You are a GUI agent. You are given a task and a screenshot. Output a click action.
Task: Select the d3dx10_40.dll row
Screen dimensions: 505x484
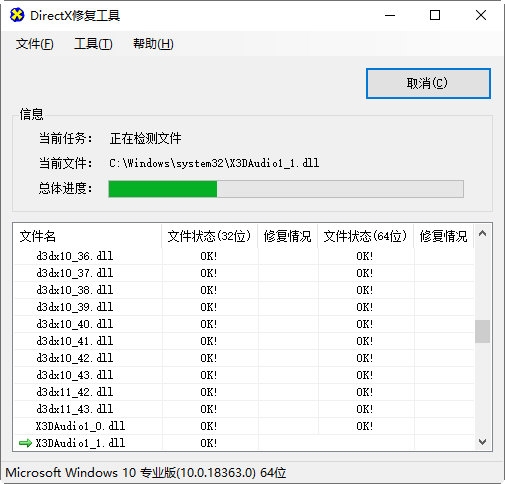pyautogui.click(x=244, y=324)
